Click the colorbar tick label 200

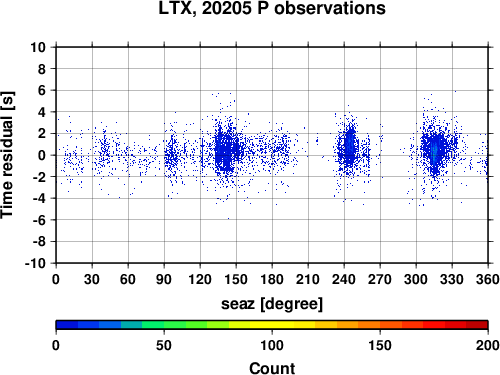[488, 345]
